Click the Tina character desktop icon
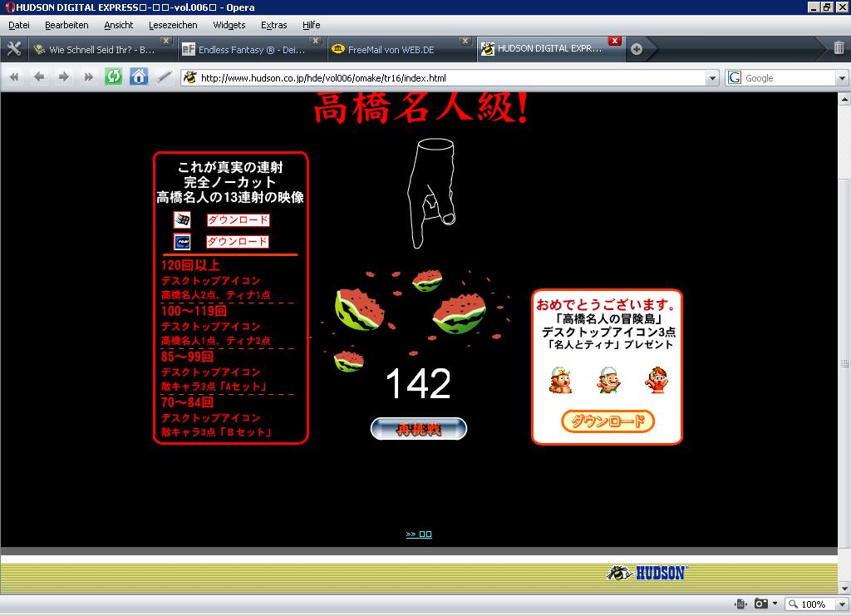The image size is (851, 616). pyautogui.click(x=657, y=380)
